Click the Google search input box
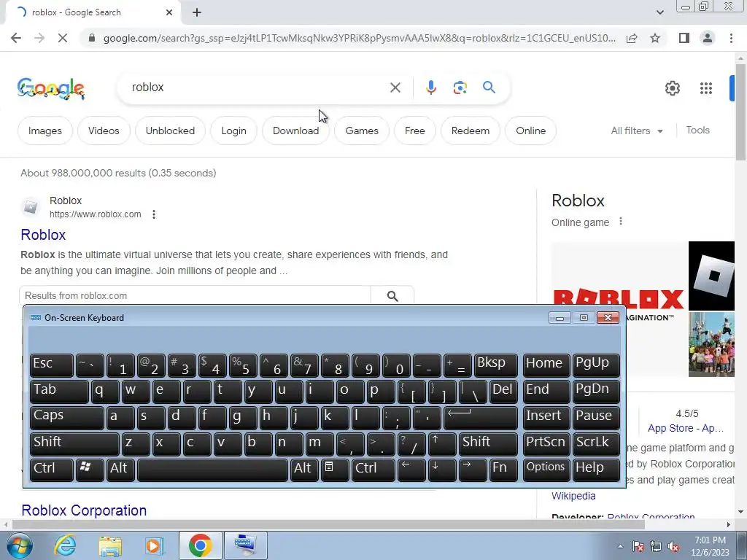Image resolution: width=747 pixels, height=560 pixels. pos(258,87)
